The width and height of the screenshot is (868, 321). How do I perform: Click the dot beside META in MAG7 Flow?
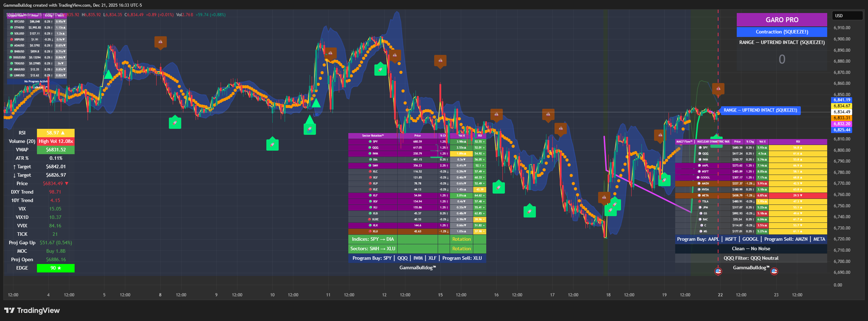pyautogui.click(x=699, y=195)
